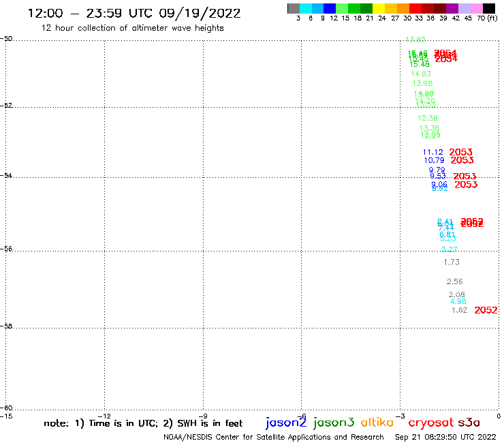Click the 2052 timestamp beside 1.62
504x443 pixels.
pyautogui.click(x=486, y=310)
